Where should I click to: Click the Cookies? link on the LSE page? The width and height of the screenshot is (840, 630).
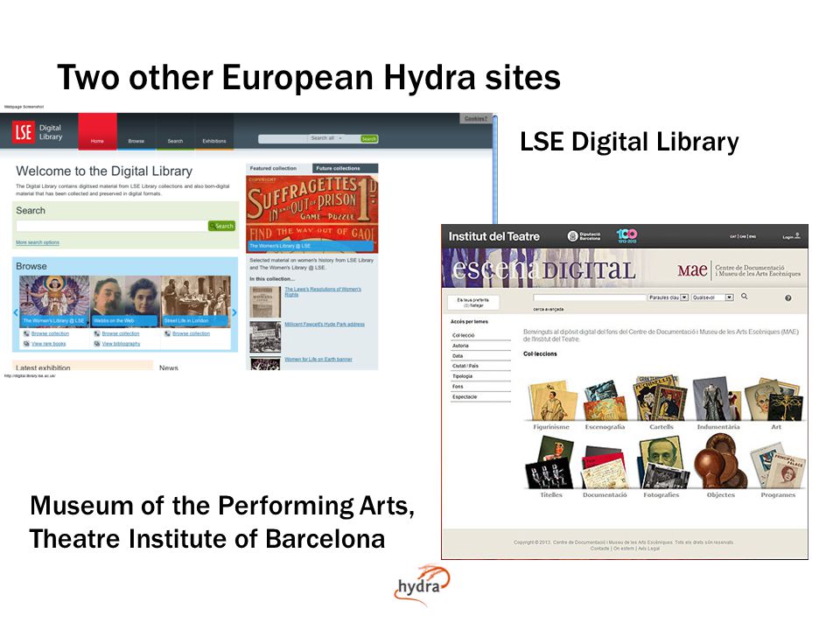[476, 118]
